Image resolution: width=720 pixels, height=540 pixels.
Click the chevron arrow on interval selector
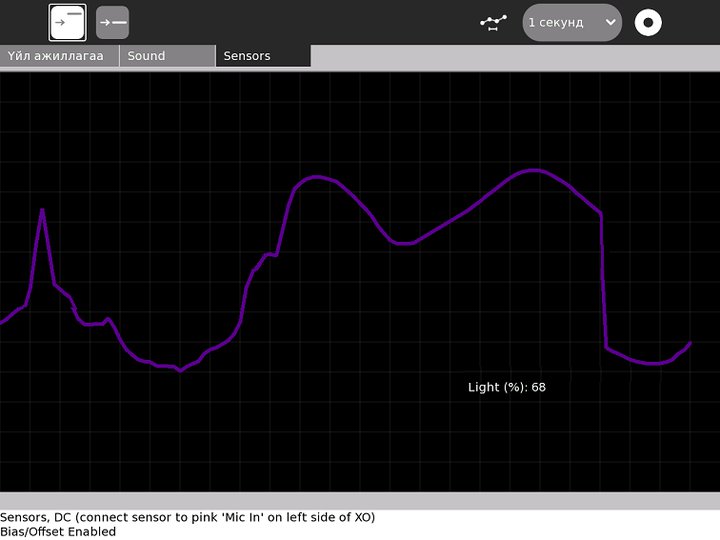(x=610, y=22)
